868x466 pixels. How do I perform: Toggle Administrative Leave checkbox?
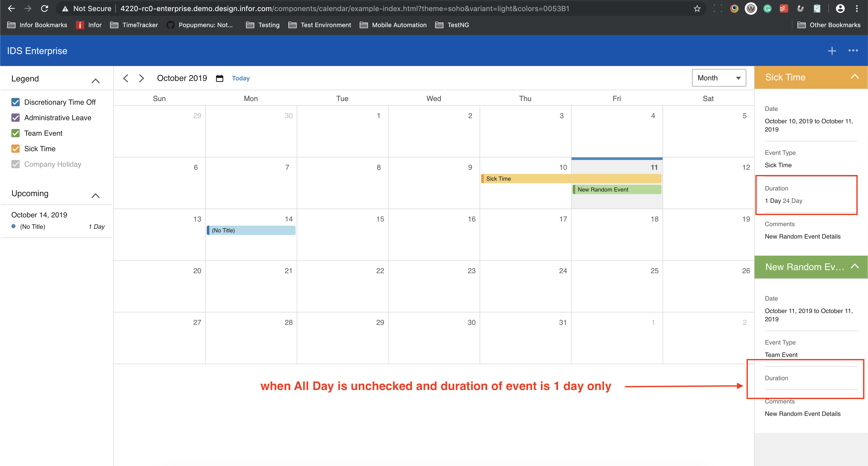pyautogui.click(x=16, y=118)
